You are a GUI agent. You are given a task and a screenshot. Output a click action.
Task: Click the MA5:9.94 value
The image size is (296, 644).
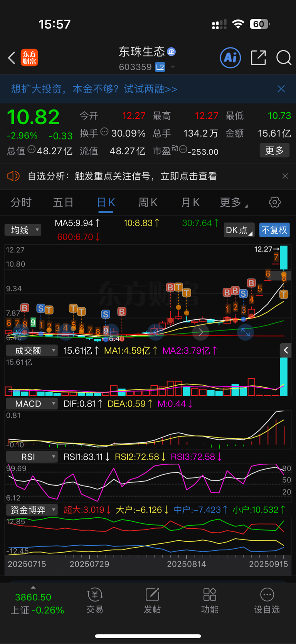click(x=77, y=223)
